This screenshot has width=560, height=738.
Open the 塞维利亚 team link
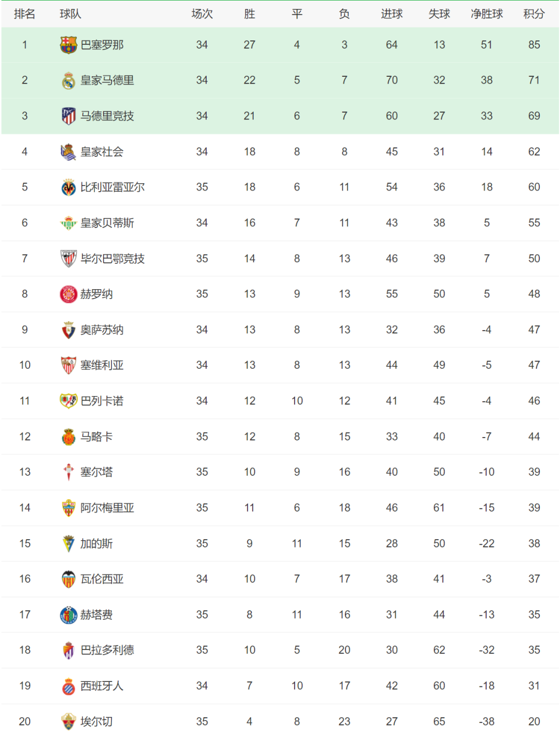pos(102,365)
